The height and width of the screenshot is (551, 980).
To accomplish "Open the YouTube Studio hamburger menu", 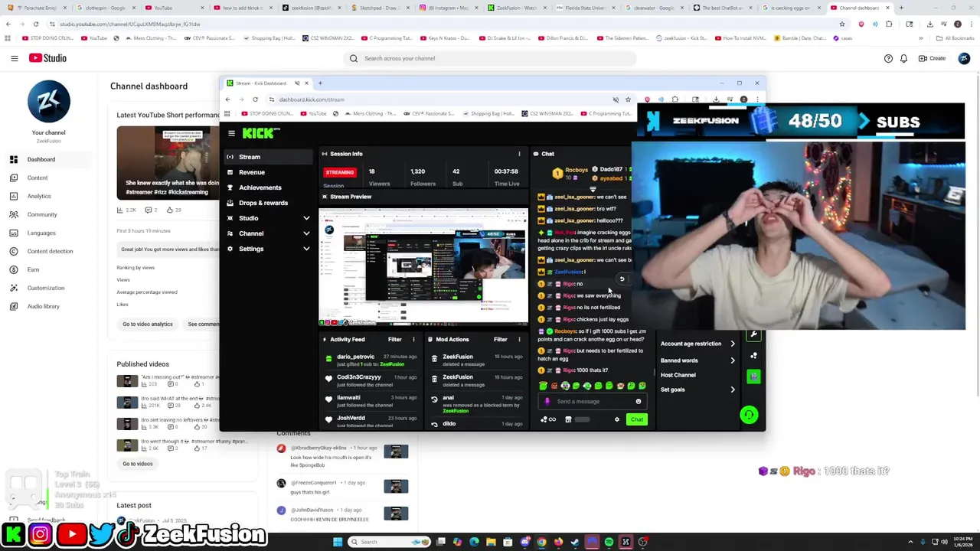I will tap(14, 58).
